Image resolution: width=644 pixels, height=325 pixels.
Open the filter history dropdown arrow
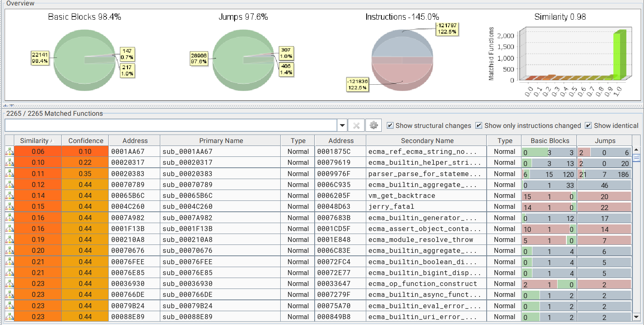[342, 125]
